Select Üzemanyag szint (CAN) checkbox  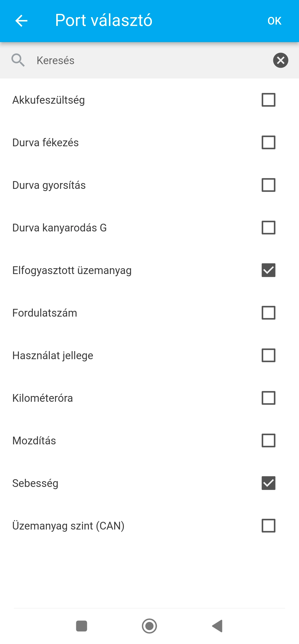(268, 526)
